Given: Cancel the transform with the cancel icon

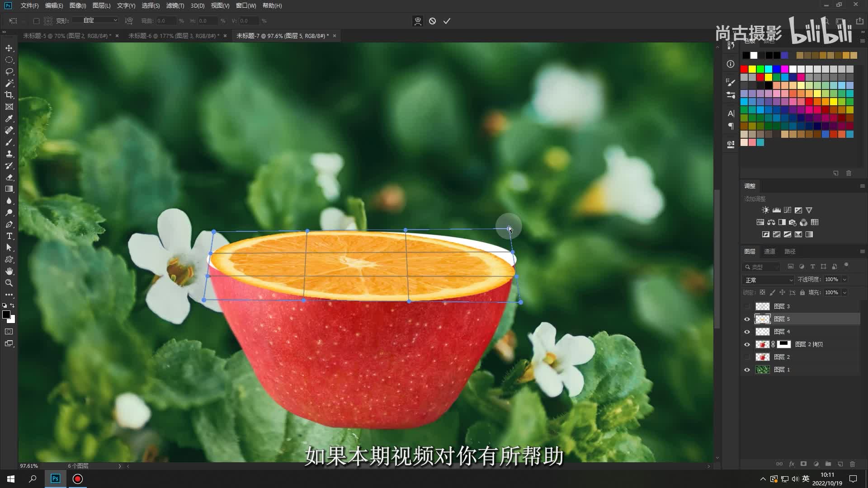Looking at the screenshot, I should pyautogui.click(x=432, y=21).
